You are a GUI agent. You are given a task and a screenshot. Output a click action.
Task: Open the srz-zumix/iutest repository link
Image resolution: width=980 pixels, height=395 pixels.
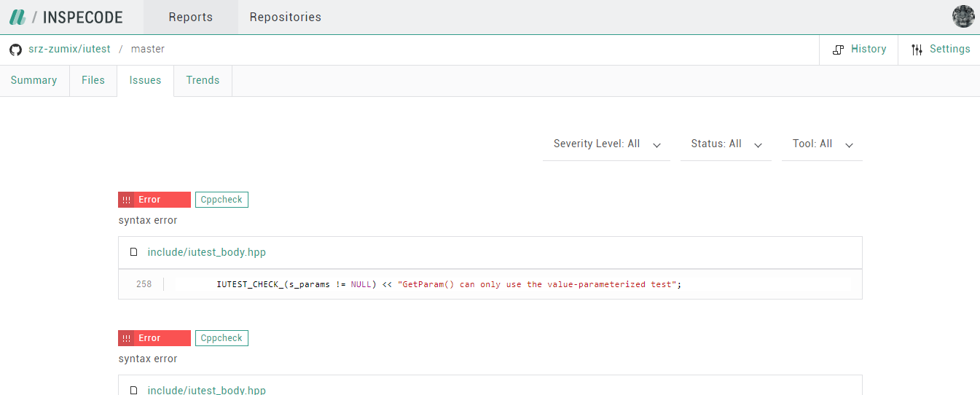point(69,50)
